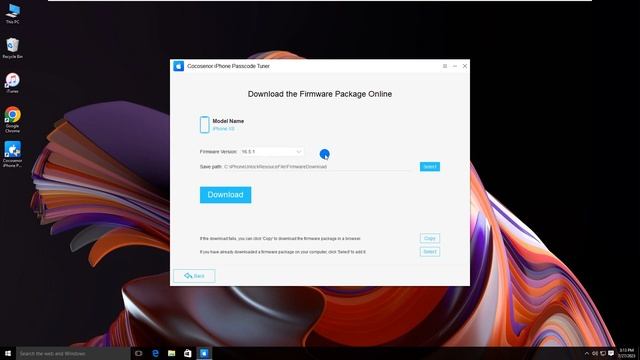Open the Firmware Version dropdown

click(271, 151)
